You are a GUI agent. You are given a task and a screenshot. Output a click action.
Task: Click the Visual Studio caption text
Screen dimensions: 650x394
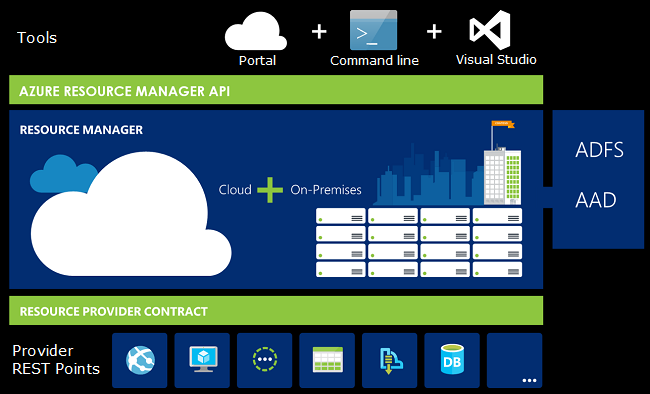(x=496, y=60)
